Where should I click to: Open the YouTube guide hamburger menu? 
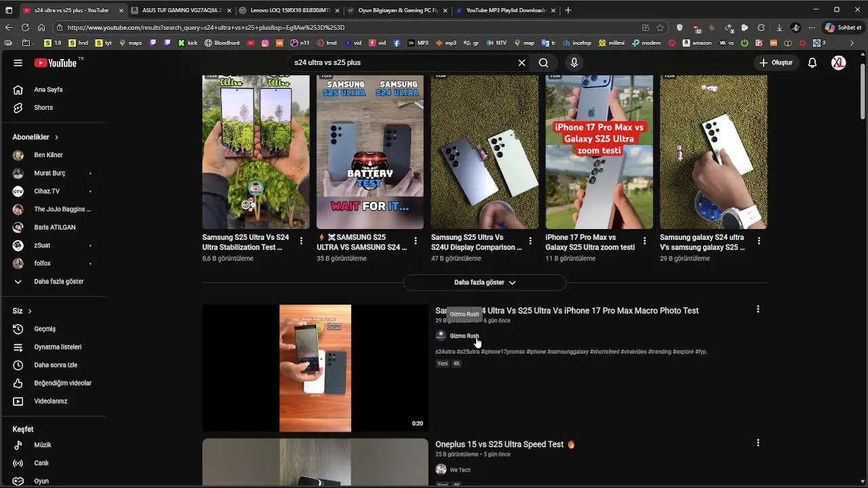click(x=18, y=62)
